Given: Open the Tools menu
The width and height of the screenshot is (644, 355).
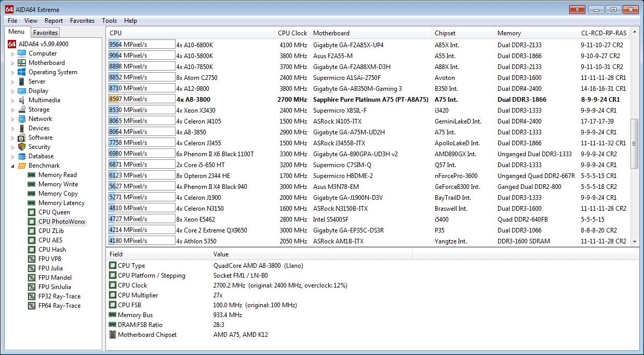Looking at the screenshot, I should (x=109, y=21).
